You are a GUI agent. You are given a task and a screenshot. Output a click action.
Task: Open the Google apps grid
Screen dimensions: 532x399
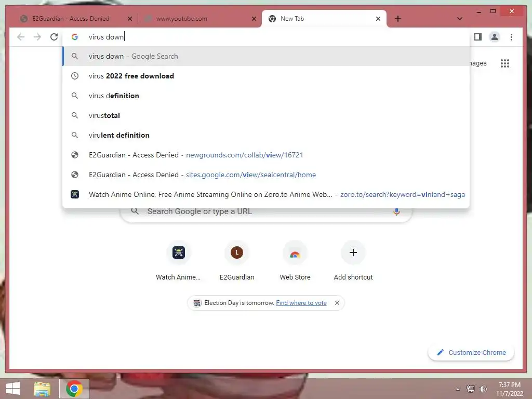point(505,63)
